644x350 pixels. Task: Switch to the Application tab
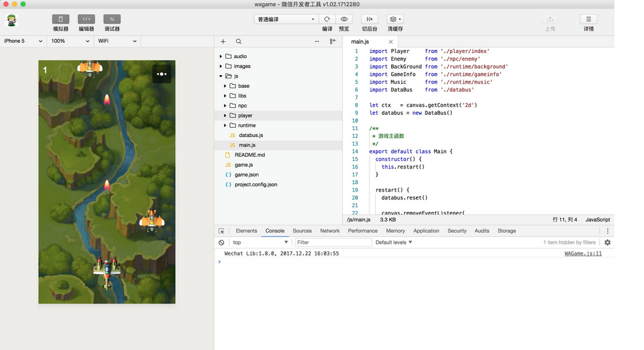pos(426,231)
